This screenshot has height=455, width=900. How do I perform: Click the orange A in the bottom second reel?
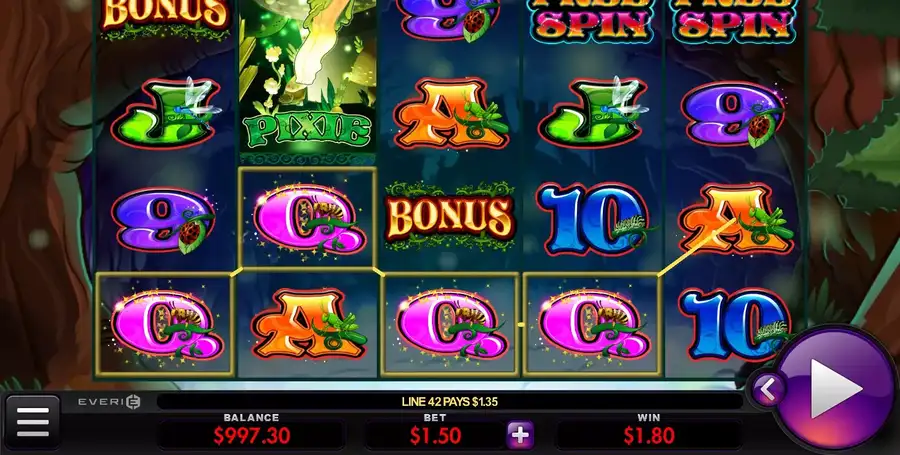(308, 325)
